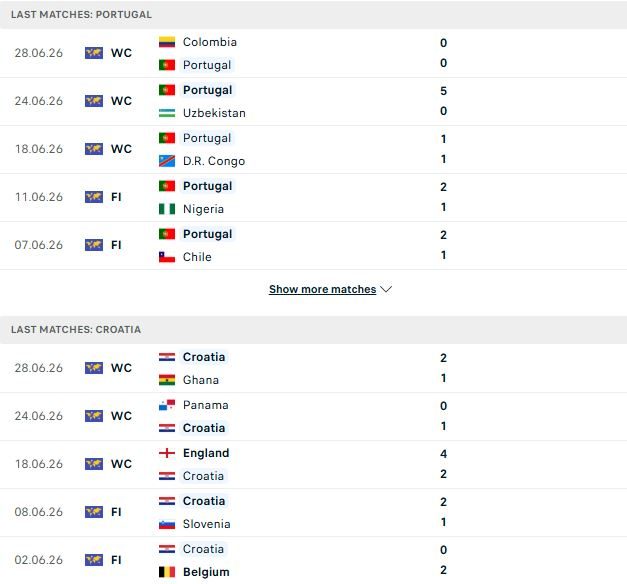The image size is (627, 584).
Task: Click the Colombia flag icon
Action: coord(167,42)
